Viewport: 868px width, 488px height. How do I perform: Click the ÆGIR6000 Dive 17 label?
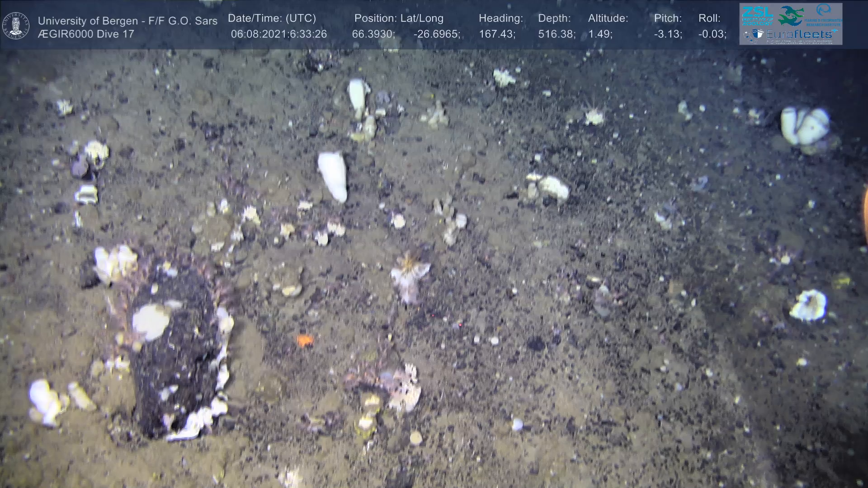[86, 34]
